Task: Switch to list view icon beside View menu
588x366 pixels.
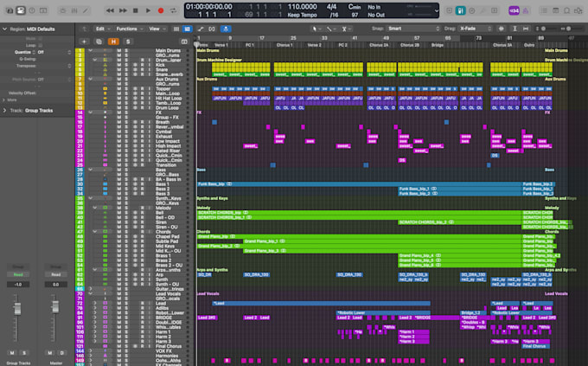Action: [x=176, y=29]
